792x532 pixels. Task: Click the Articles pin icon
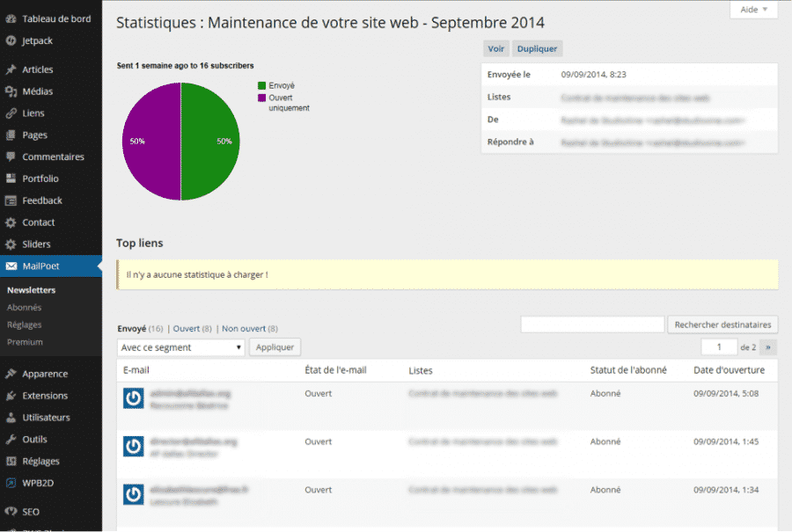point(11,69)
